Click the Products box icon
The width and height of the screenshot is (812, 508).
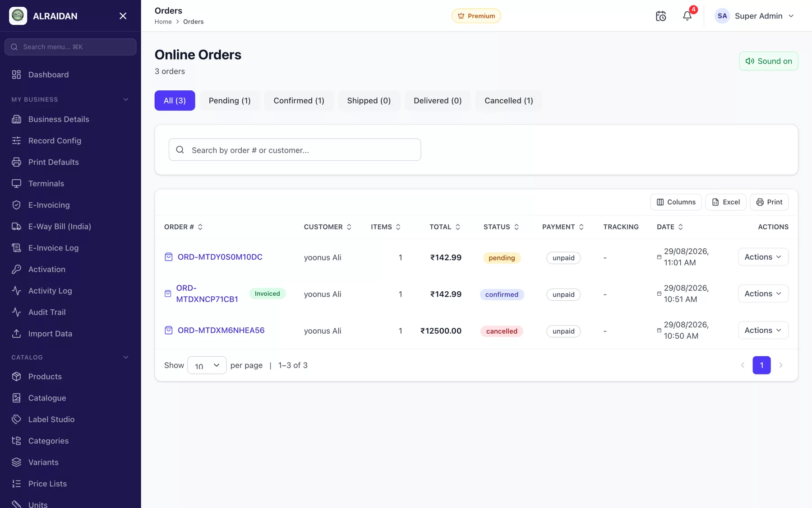click(x=17, y=377)
